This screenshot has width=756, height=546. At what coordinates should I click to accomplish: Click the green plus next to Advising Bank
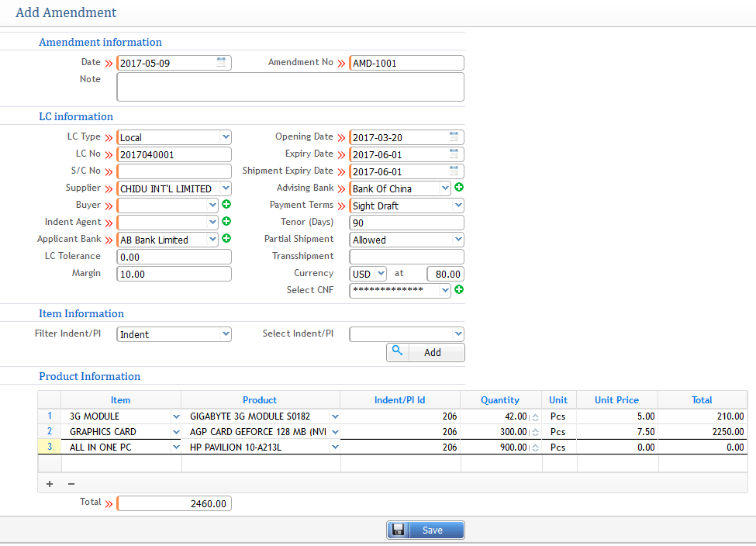click(x=458, y=187)
